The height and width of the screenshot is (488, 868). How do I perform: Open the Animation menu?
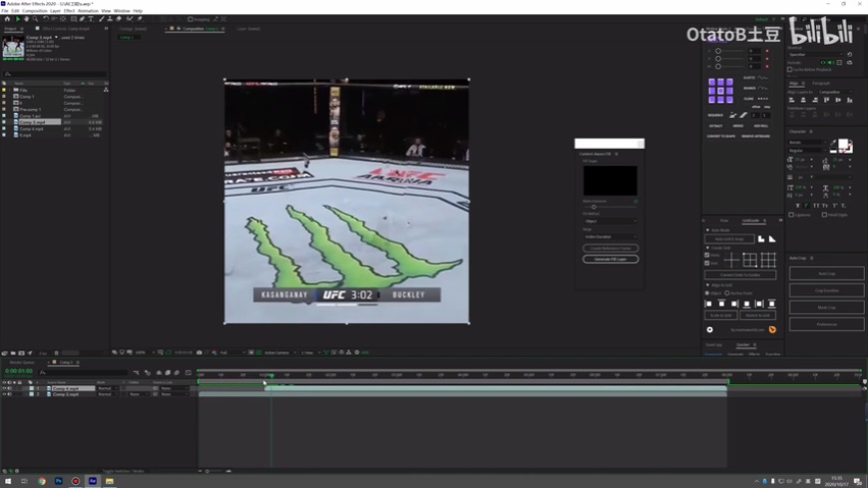click(88, 11)
